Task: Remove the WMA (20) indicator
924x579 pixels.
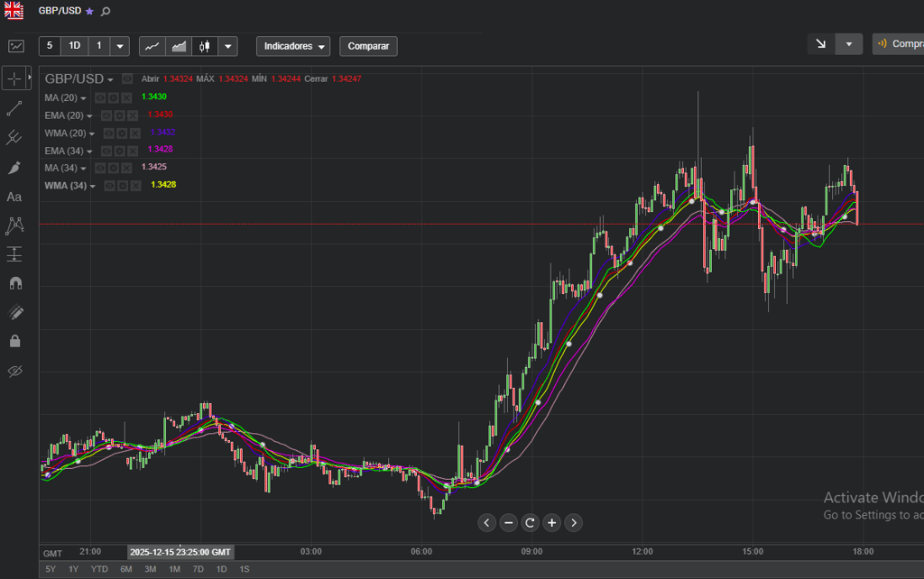Action: tap(135, 133)
